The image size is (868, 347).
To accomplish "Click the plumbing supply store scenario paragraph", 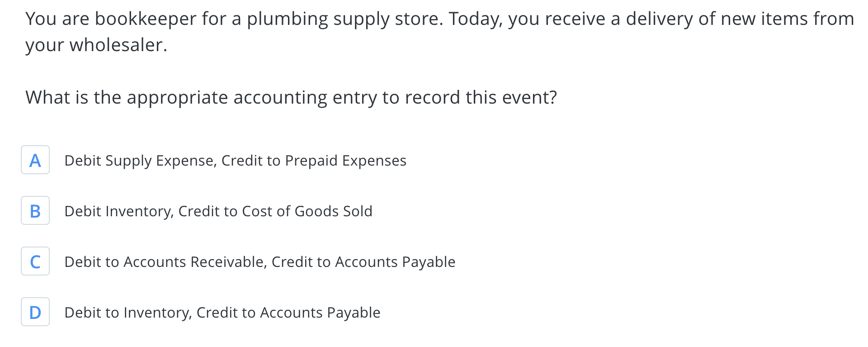I will tap(439, 32).
